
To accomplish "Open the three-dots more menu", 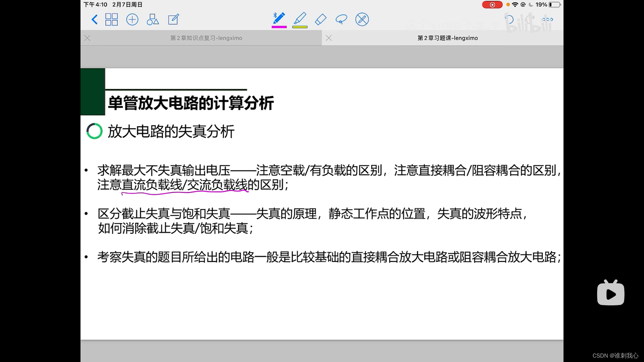I will pos(547,19).
